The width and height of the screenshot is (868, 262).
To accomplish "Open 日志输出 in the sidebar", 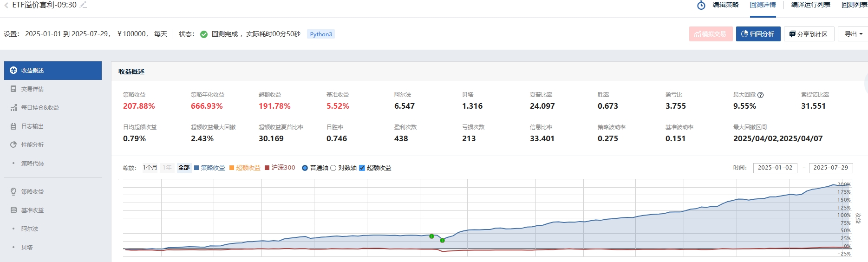I will pyautogui.click(x=33, y=126).
